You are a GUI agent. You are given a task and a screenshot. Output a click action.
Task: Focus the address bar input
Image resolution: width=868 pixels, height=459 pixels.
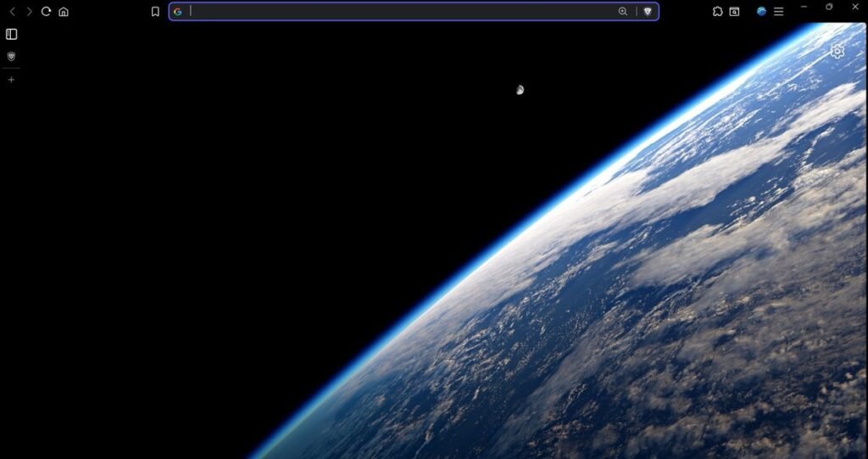[x=398, y=12]
